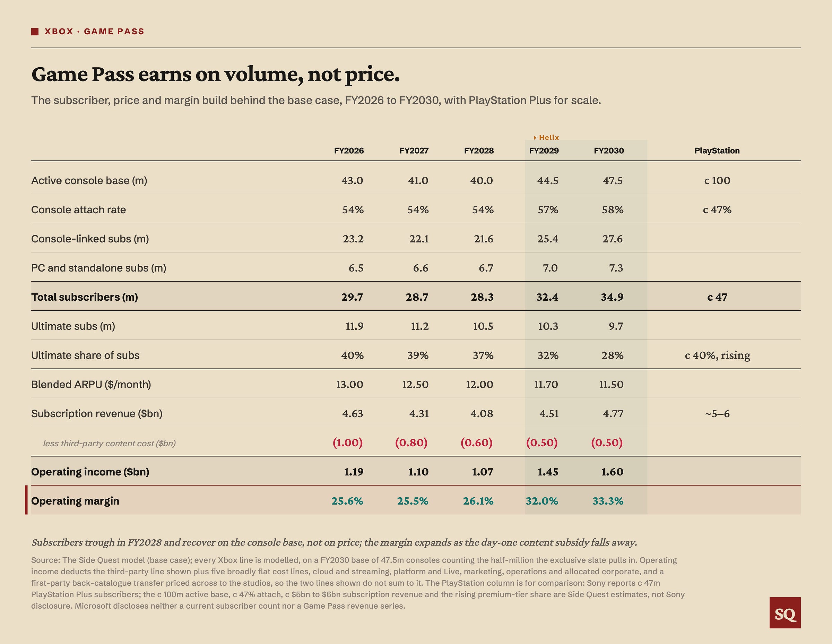Click the red square beside XBOX GAME PASS

tap(35, 32)
